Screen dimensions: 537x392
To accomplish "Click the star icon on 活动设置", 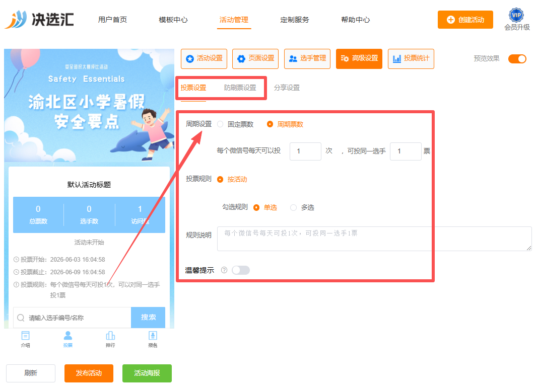I will 190,59.
